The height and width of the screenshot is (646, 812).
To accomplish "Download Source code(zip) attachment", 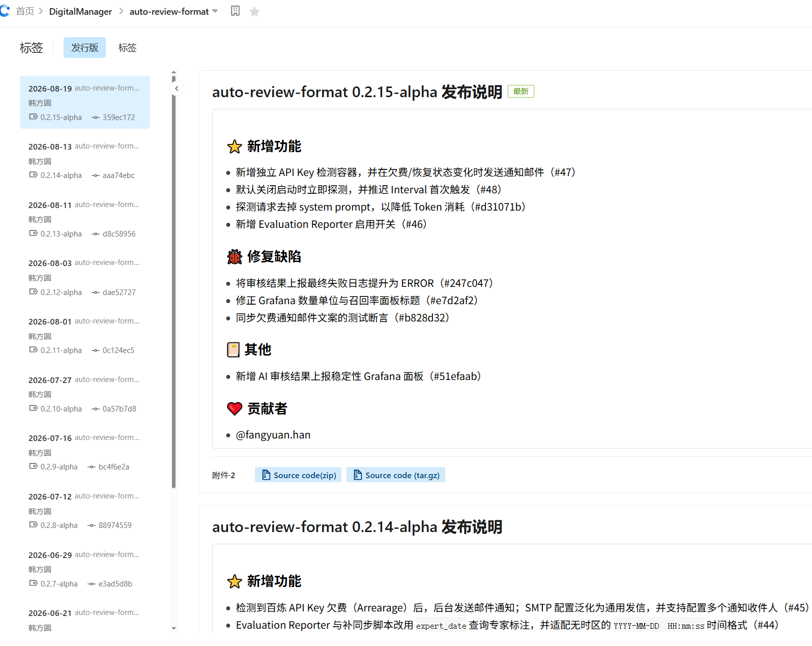I will click(298, 475).
